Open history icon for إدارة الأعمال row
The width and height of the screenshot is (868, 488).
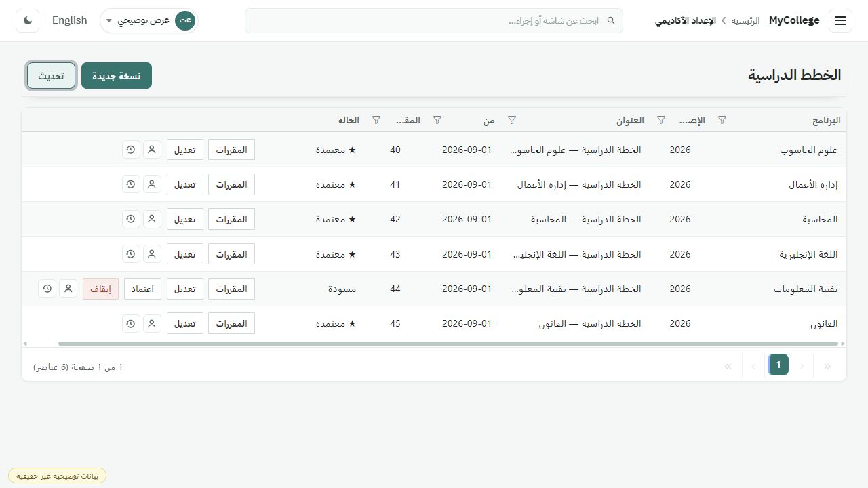(131, 184)
